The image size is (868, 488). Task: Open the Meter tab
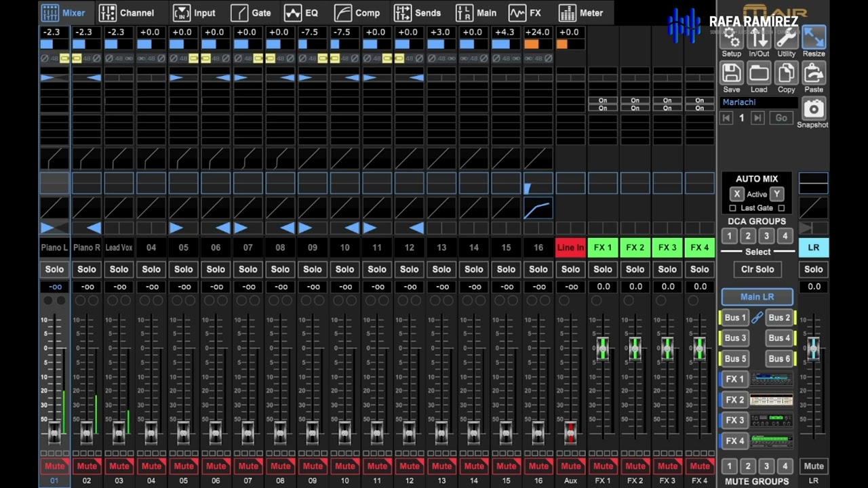coord(582,12)
